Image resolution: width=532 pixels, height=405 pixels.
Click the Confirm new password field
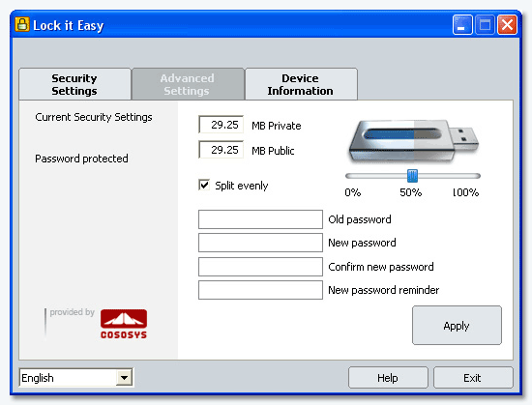pos(260,267)
